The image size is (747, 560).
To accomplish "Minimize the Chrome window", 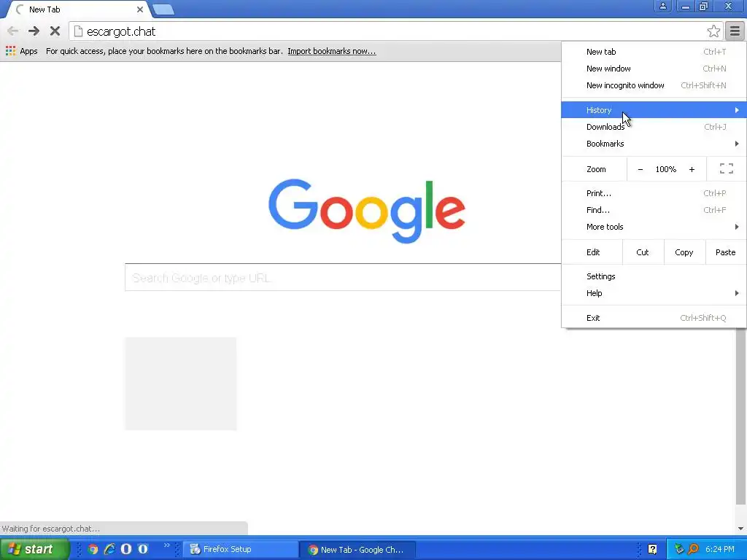I will [x=686, y=6].
